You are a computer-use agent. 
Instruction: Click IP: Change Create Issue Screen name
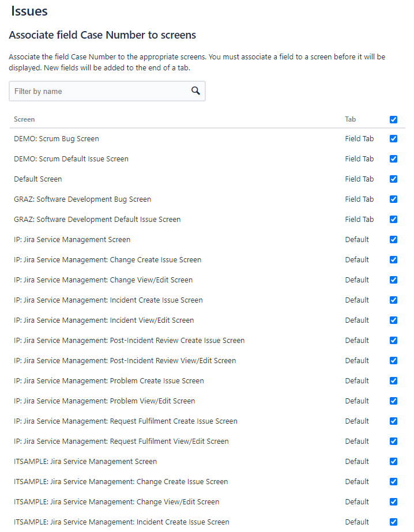click(108, 259)
